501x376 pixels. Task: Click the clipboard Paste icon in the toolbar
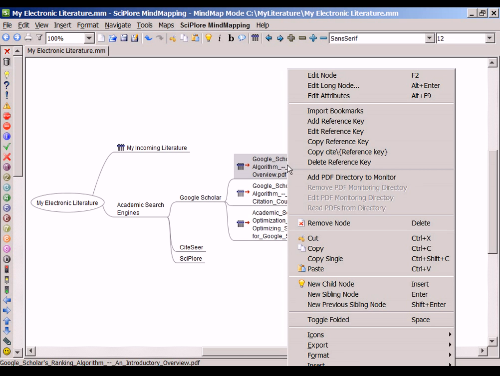195,38
